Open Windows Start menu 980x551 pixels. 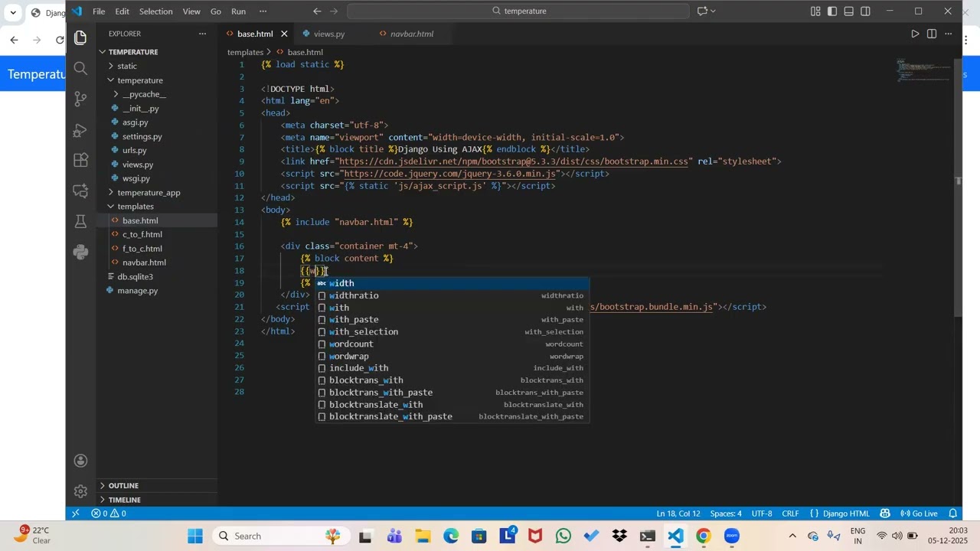195,536
